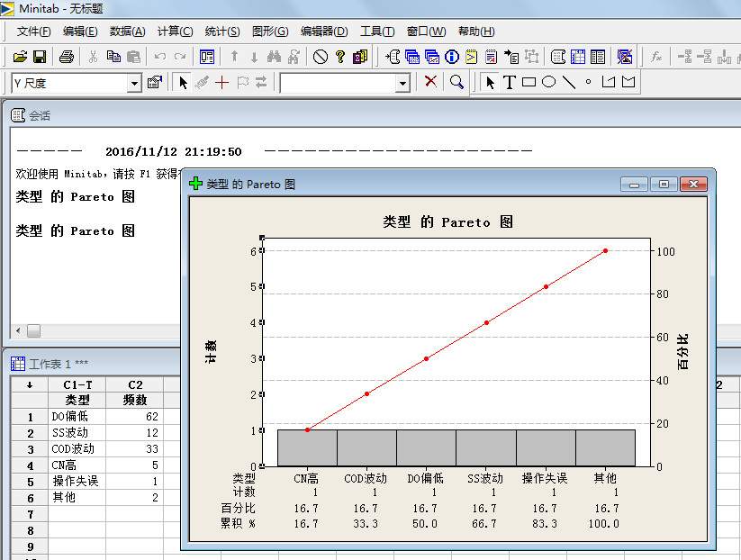This screenshot has width=741, height=560.
Task: Open the Edit Last Dialog icon
Action: [x=206, y=58]
